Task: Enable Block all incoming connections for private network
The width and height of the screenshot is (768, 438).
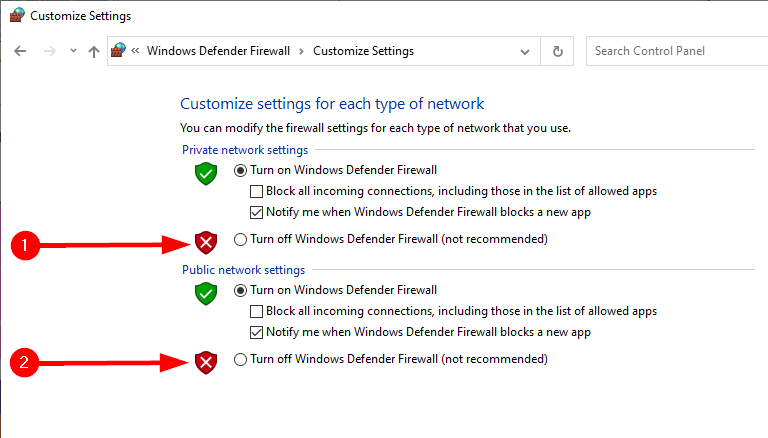Action: coord(257,192)
